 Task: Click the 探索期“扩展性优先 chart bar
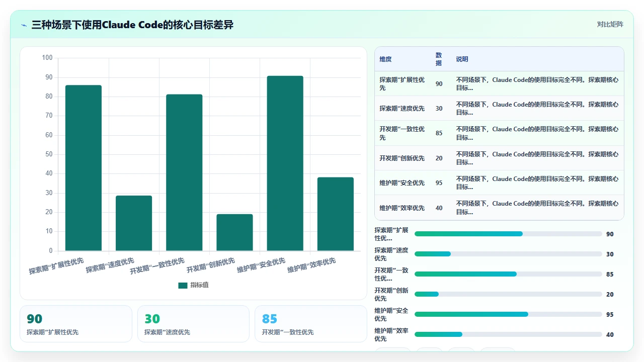[x=84, y=168]
